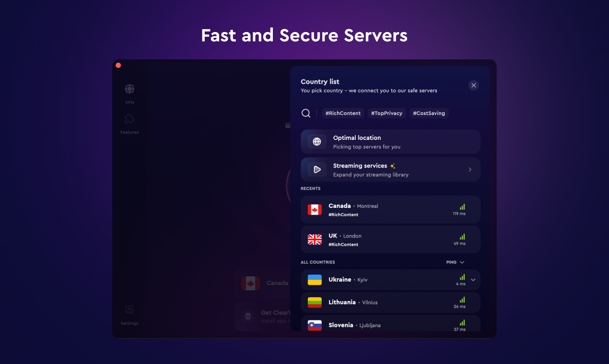The width and height of the screenshot is (609, 364).
Task: Click the RECENTS section header
Action: tap(311, 189)
